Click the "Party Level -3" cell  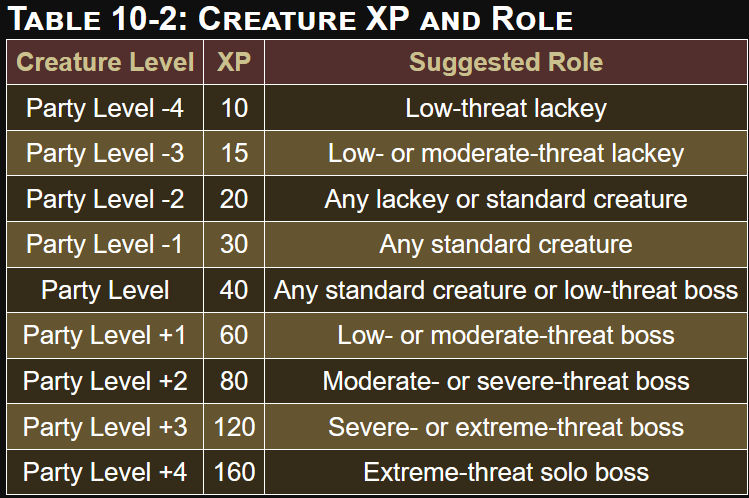(105, 153)
